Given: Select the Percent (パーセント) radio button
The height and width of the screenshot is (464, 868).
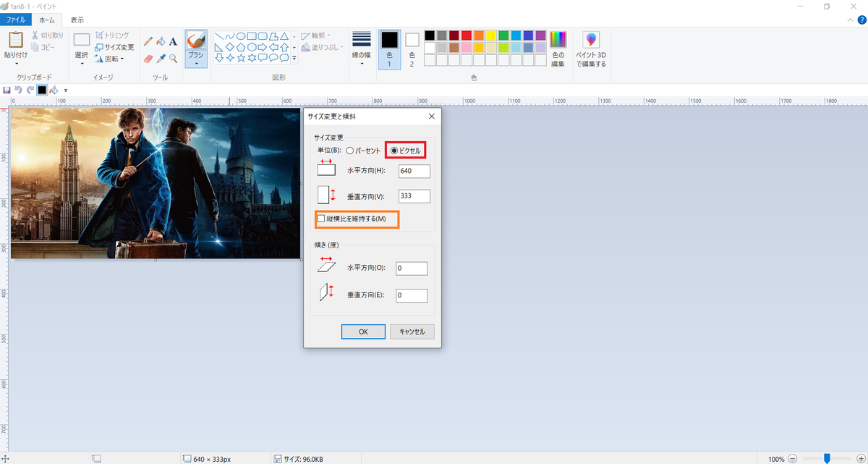Looking at the screenshot, I should (350, 151).
